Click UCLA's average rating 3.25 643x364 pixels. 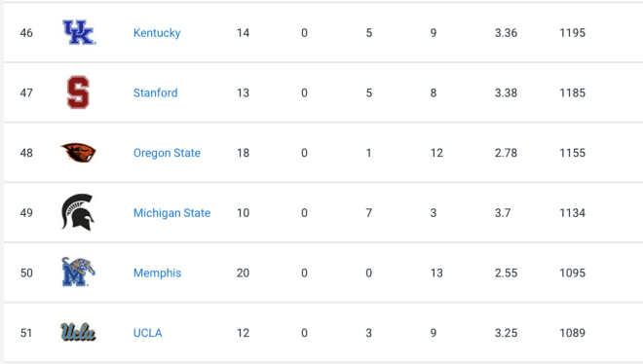coord(506,333)
